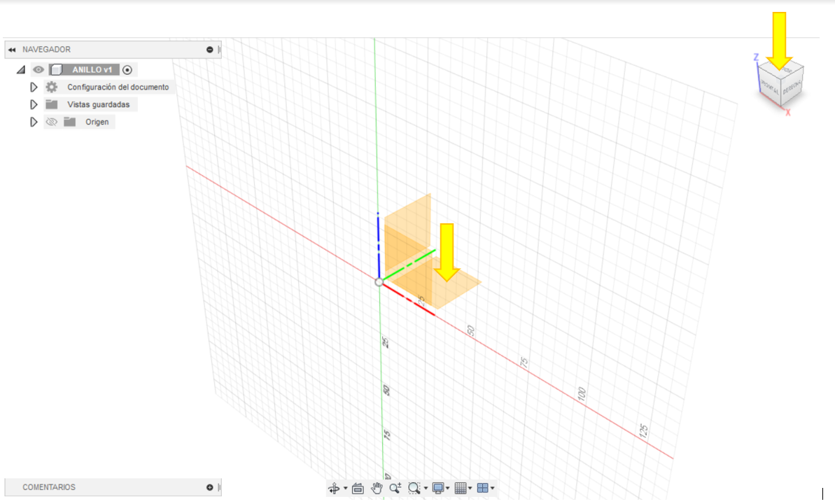Click the gear icon of Configuración del documento
Image resolution: width=835 pixels, height=504 pixels.
(x=52, y=87)
